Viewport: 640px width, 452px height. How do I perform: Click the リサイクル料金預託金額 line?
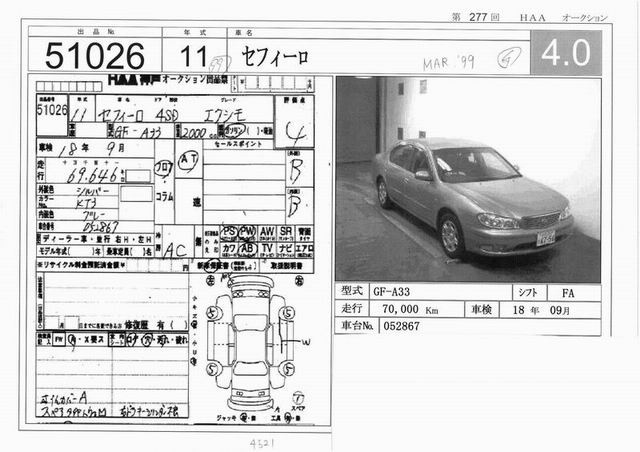click(x=112, y=265)
